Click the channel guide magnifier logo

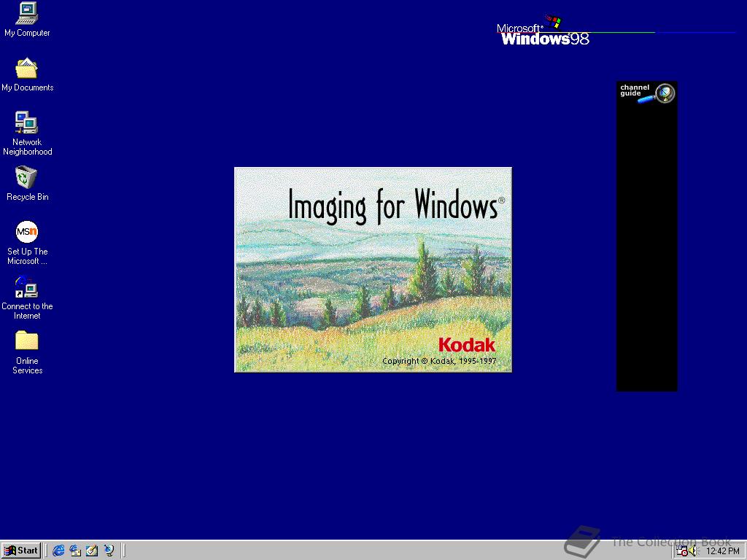[x=664, y=93]
